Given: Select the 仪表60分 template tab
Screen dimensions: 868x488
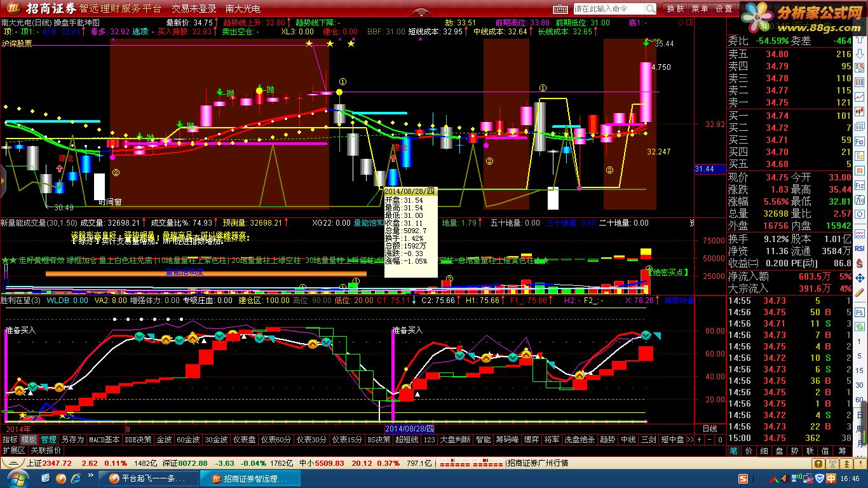Looking at the screenshot, I should click(x=276, y=440).
